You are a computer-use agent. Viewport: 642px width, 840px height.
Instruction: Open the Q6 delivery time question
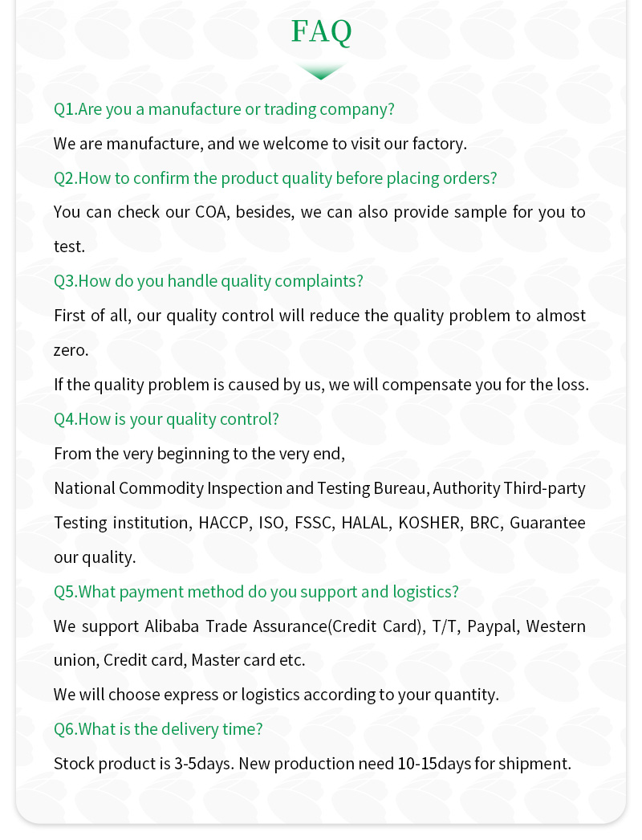[158, 729]
